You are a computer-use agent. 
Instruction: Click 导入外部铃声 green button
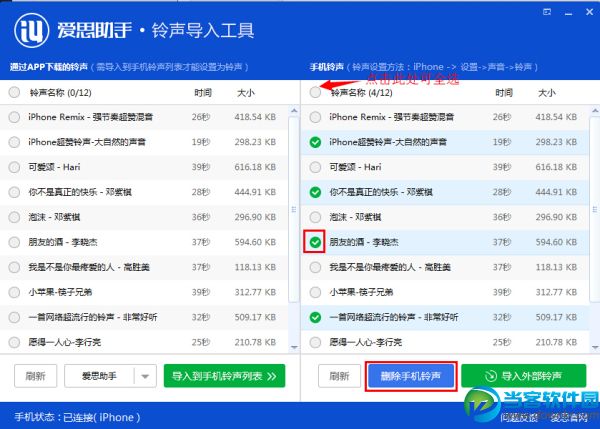(x=523, y=376)
